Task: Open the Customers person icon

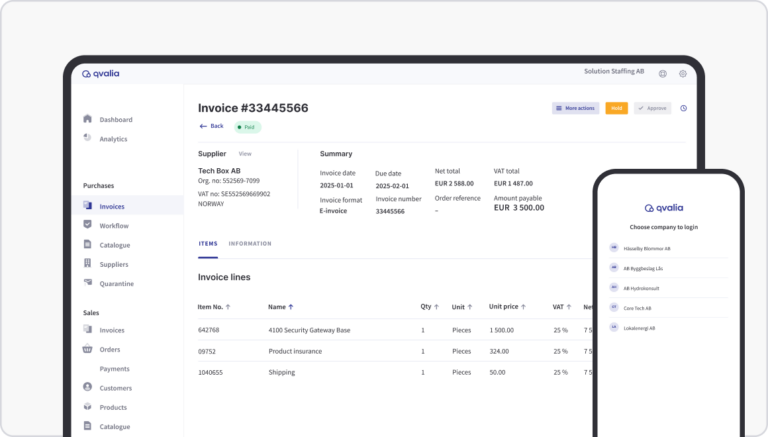Action: pos(88,388)
